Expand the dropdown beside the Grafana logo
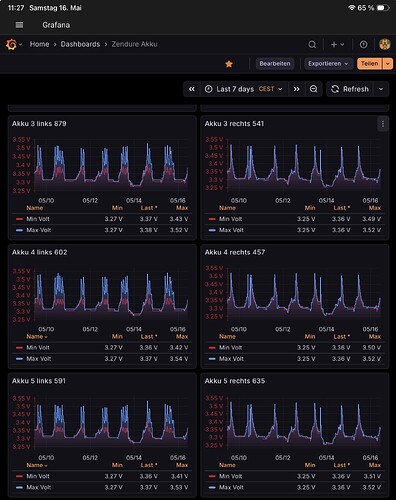The width and height of the screenshot is (396, 500). click(x=21, y=44)
